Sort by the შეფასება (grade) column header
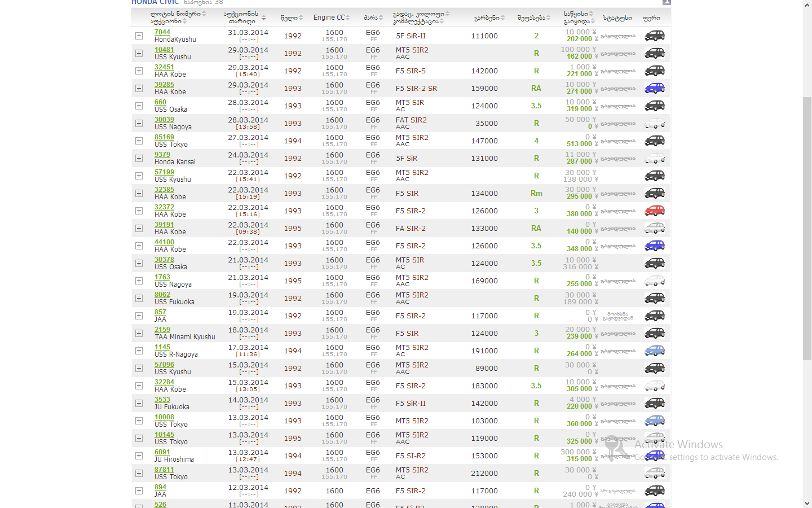 (534, 17)
